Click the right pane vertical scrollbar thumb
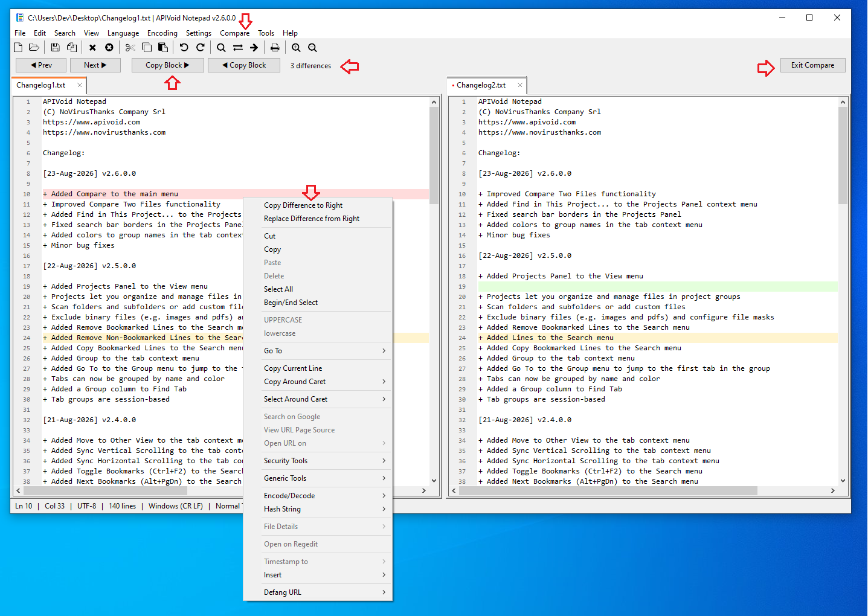The image size is (868, 616). coord(843,156)
